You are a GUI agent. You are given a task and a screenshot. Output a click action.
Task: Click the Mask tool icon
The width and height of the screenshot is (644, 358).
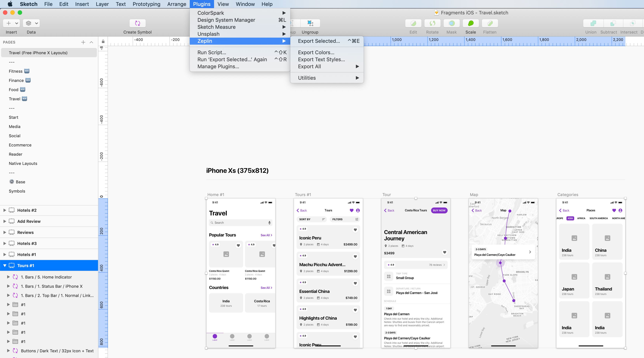pyautogui.click(x=451, y=23)
